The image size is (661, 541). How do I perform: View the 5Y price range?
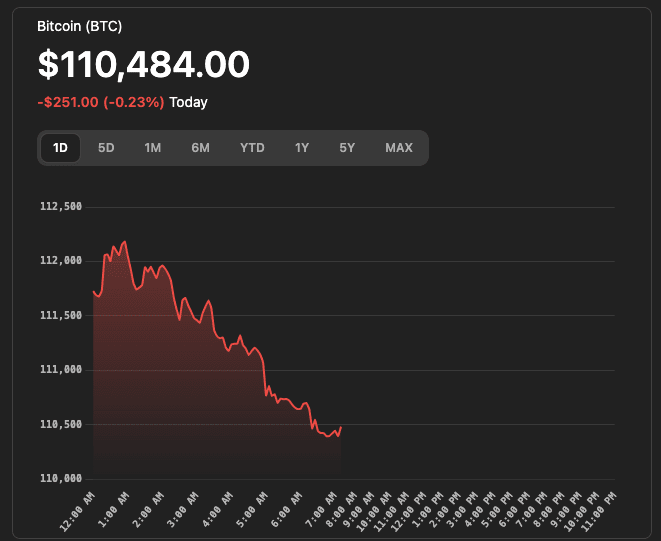[347, 148]
